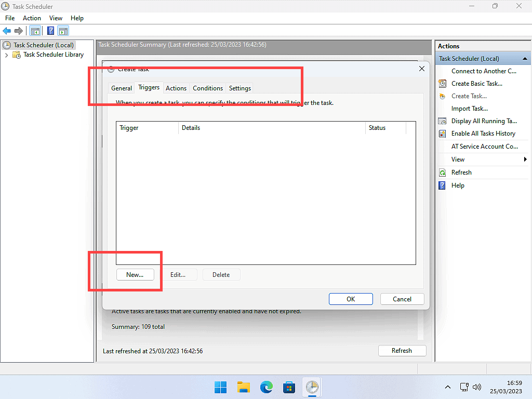The height and width of the screenshot is (399, 532).
Task: Click the Help question mark toolbar icon
Action: click(51, 31)
